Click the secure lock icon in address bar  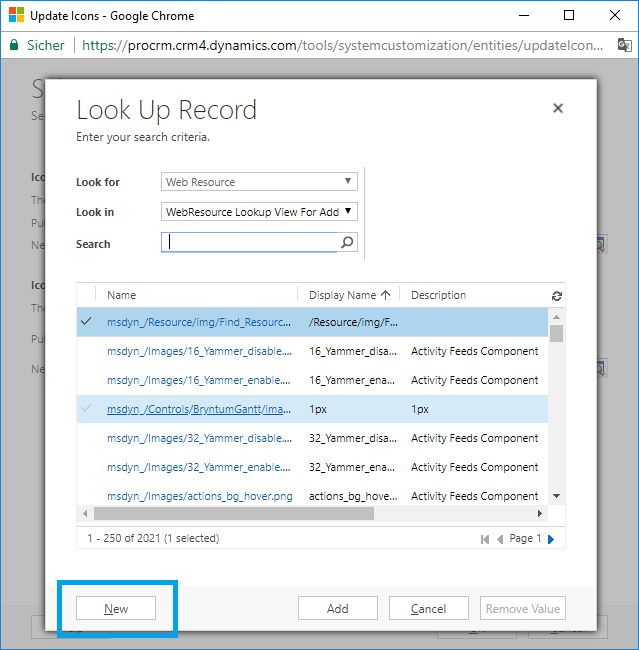pyautogui.click(x=14, y=45)
